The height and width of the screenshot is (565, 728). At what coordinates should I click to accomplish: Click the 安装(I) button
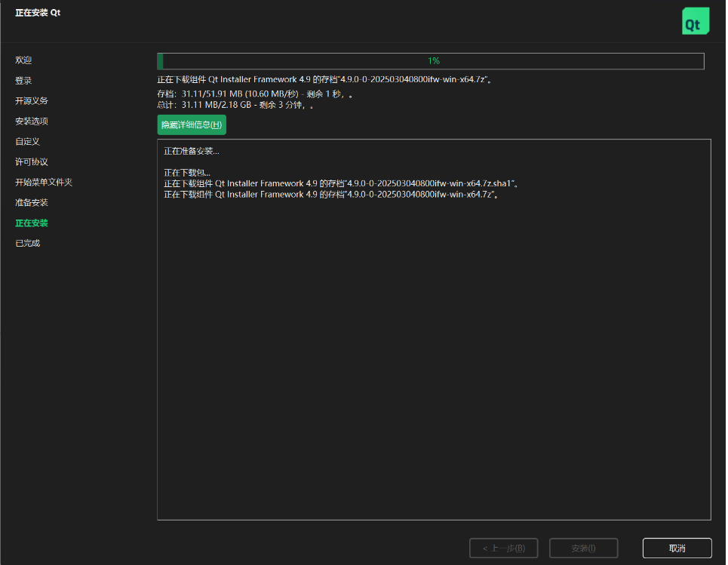click(x=584, y=548)
